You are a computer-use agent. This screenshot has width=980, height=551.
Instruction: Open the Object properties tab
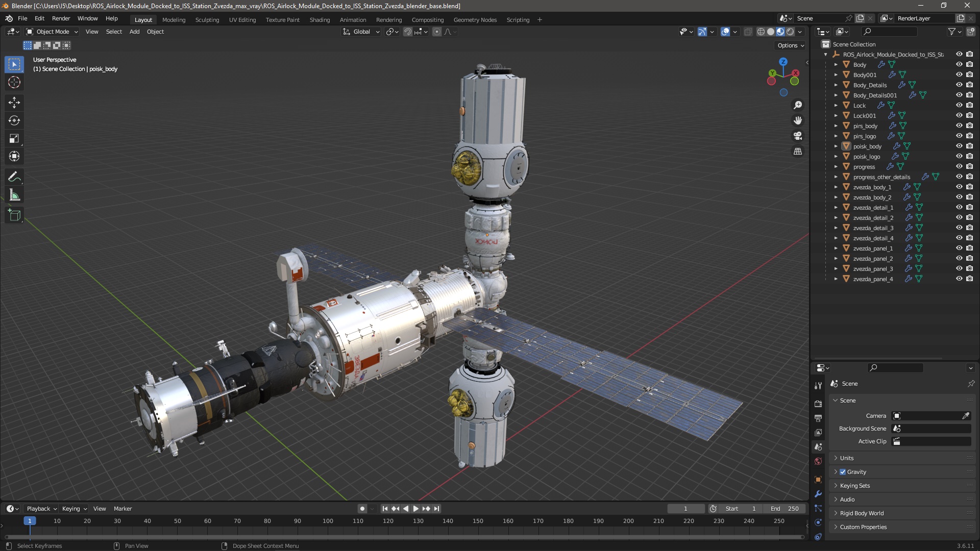coord(818,480)
